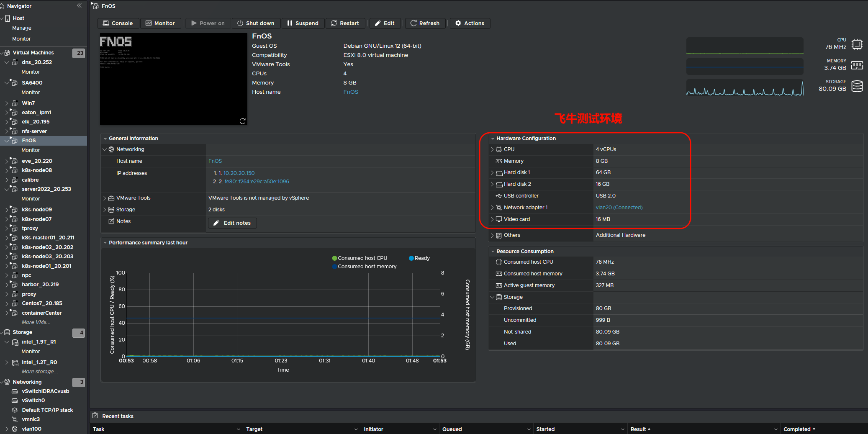This screenshot has width=868, height=434.
Task: Toggle the Consumed host memory legend
Action: (x=367, y=267)
